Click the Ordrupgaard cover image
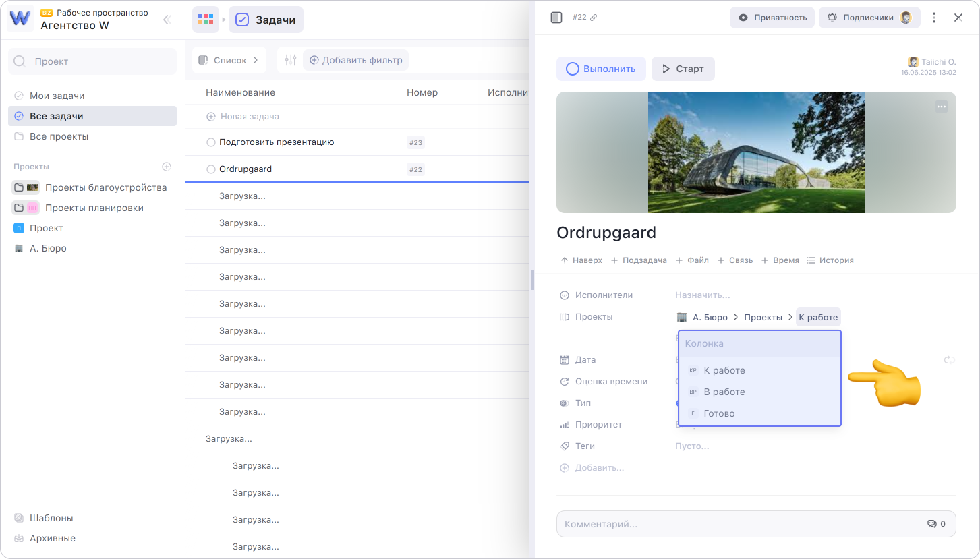Image resolution: width=980 pixels, height=559 pixels. pos(756,152)
